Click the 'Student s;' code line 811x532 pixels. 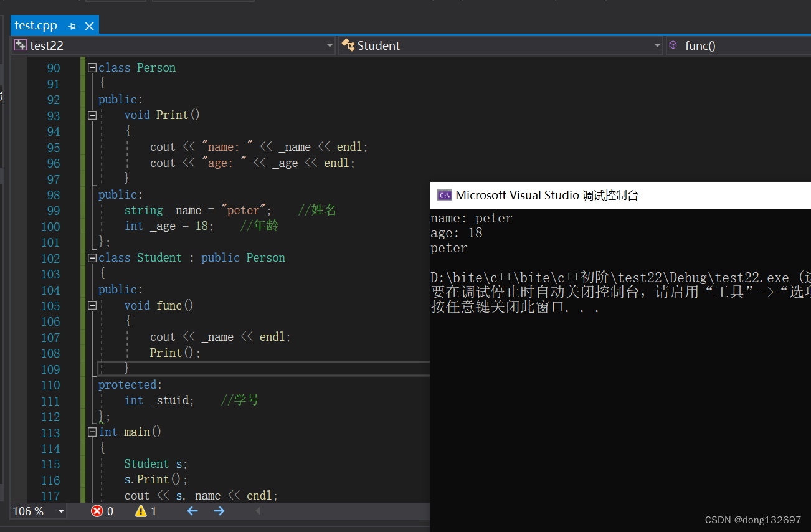click(x=156, y=464)
